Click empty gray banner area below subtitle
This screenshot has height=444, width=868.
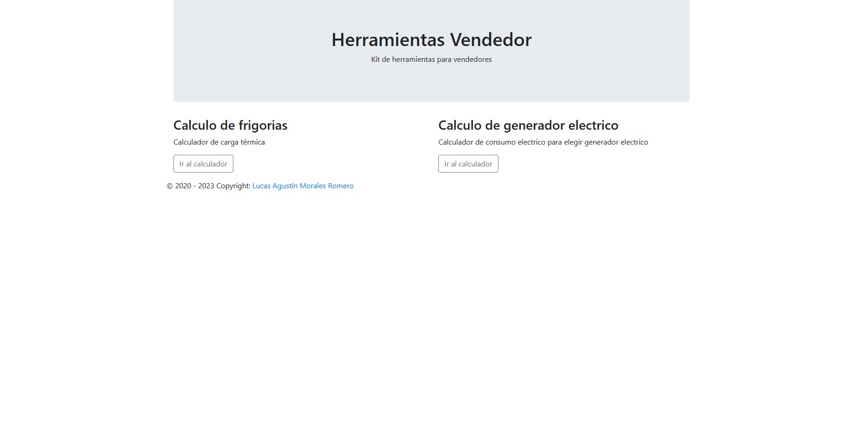tap(431, 84)
